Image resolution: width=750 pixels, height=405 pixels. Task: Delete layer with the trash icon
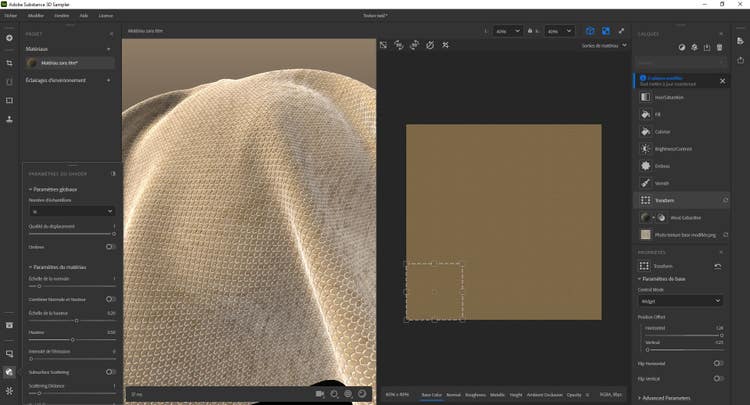pos(720,47)
